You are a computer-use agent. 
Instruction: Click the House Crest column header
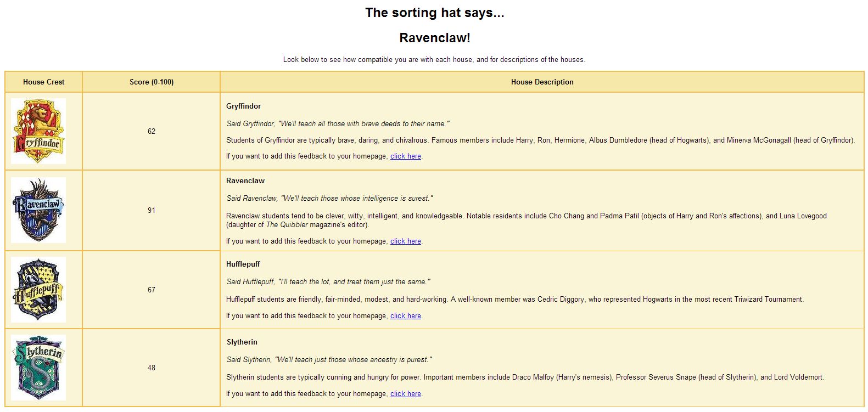coord(43,82)
